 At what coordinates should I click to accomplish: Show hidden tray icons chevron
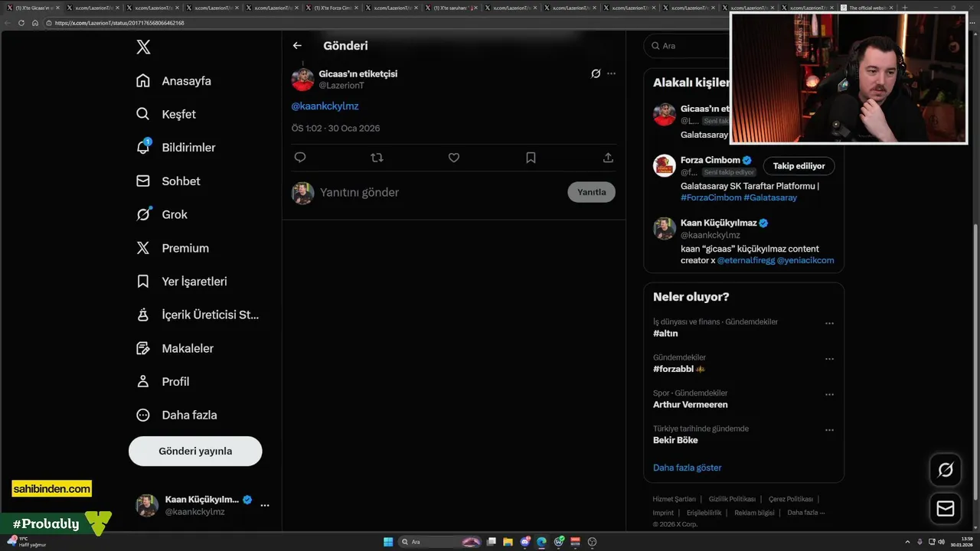click(908, 542)
